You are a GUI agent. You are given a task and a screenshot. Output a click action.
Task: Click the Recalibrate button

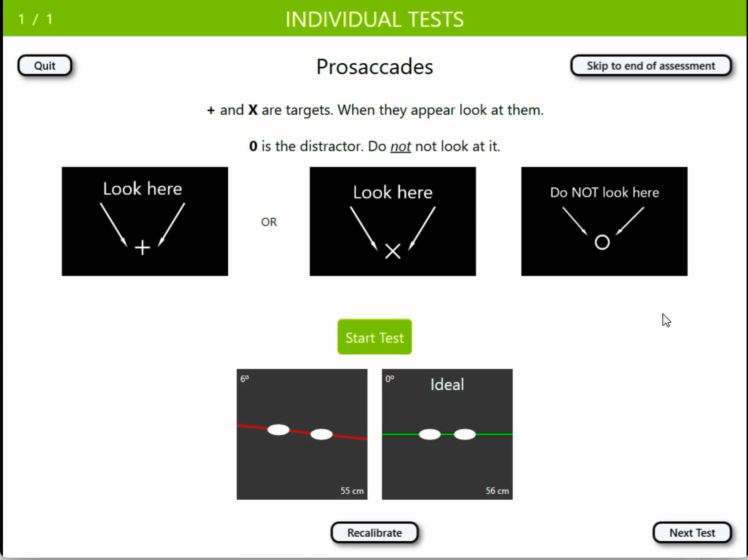(374, 532)
